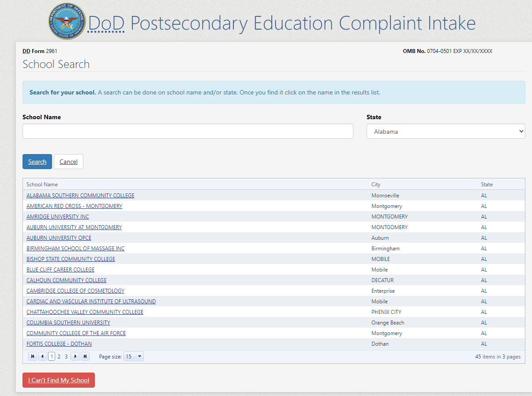Select page 3 of the results
The image size is (532, 396).
pos(66,356)
